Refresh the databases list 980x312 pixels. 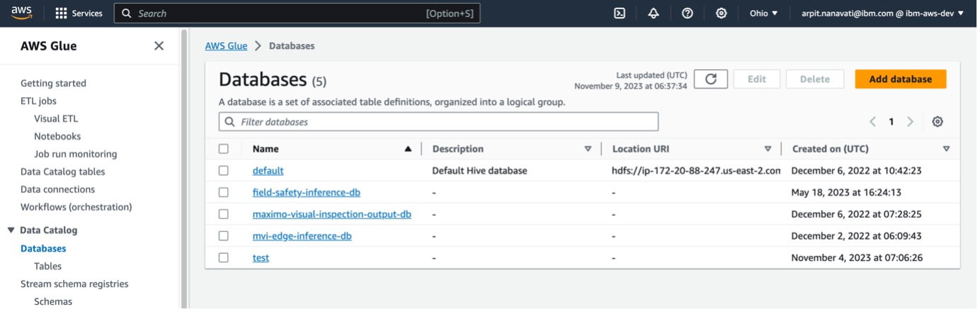pyautogui.click(x=711, y=79)
